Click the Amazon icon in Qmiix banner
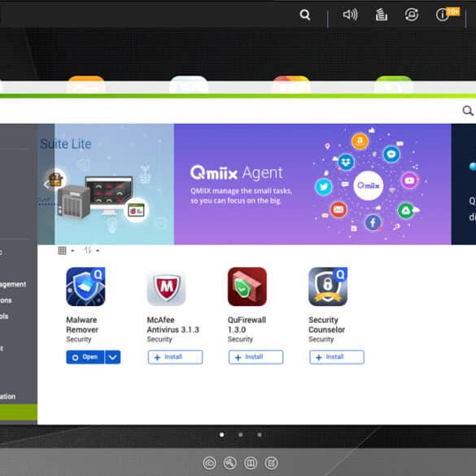This screenshot has height=476, width=476. pyautogui.click(x=360, y=141)
